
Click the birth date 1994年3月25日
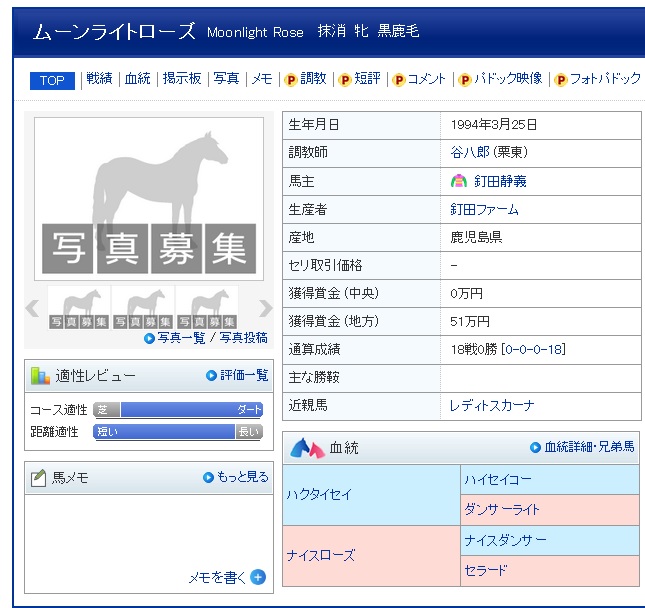(494, 125)
